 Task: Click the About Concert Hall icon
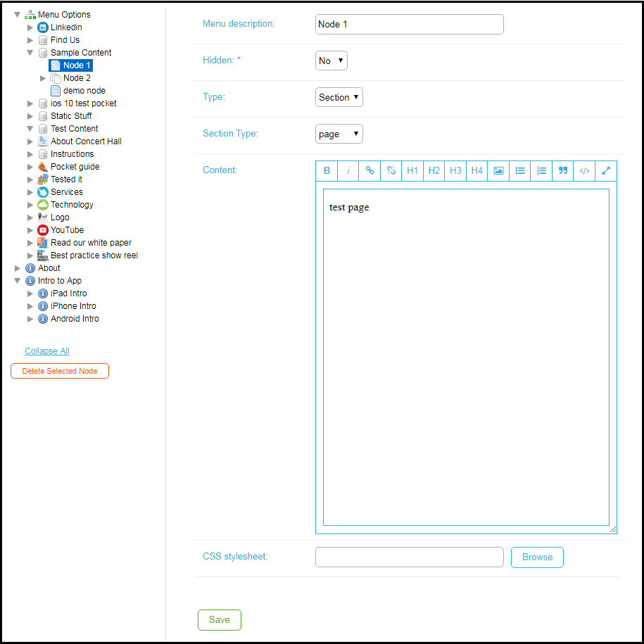pyautogui.click(x=43, y=141)
